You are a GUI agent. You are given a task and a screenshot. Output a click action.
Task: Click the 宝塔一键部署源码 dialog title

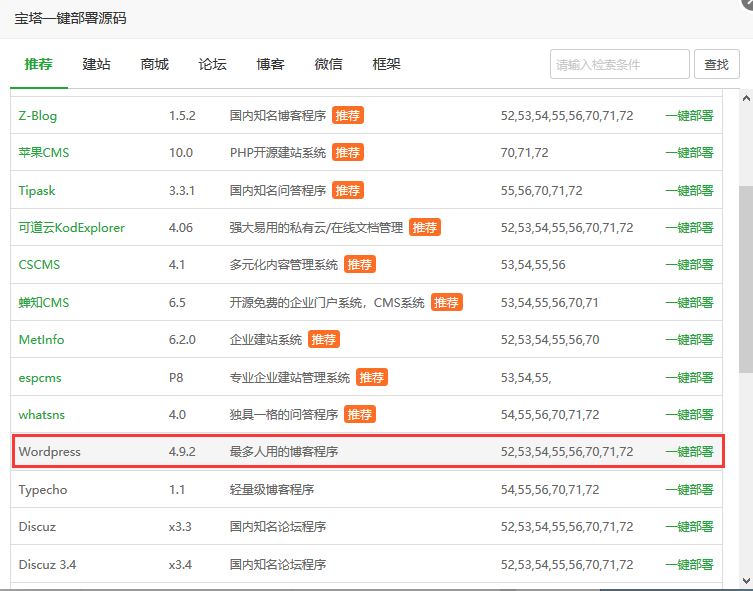click(x=70, y=18)
